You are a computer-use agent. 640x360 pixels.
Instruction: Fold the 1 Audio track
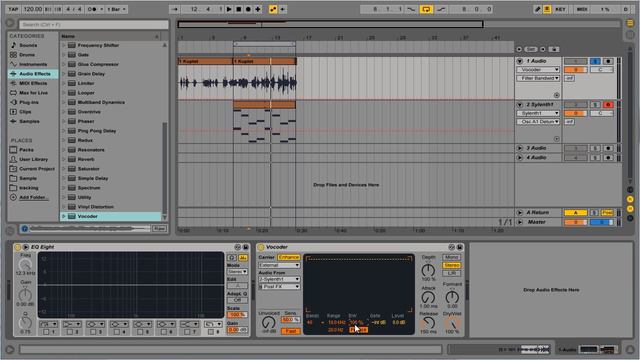[x=520, y=61]
